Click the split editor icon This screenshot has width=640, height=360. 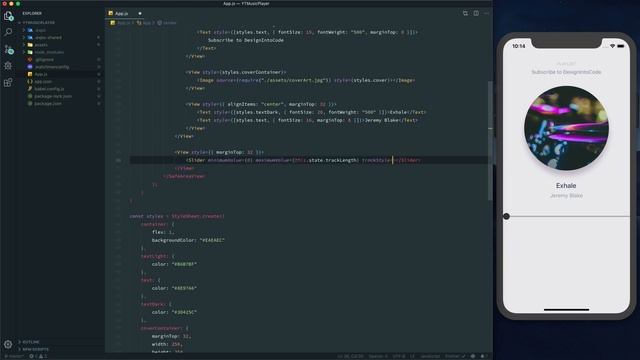click(x=476, y=13)
